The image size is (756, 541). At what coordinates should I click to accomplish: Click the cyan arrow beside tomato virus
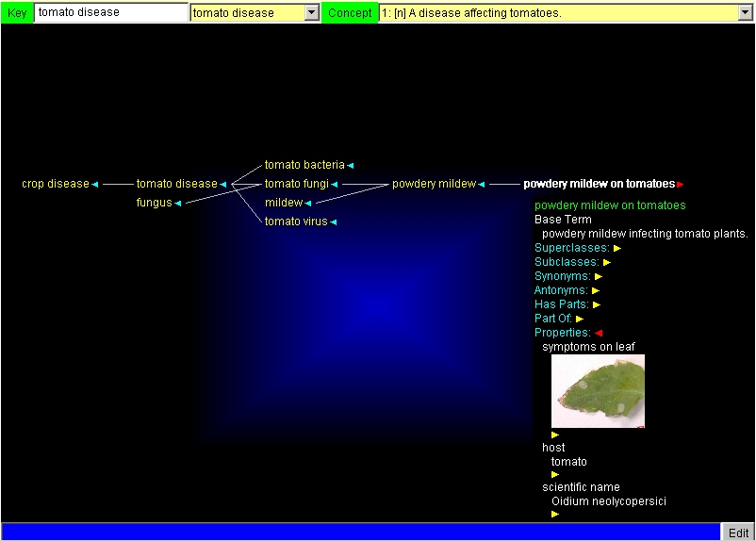(x=334, y=222)
